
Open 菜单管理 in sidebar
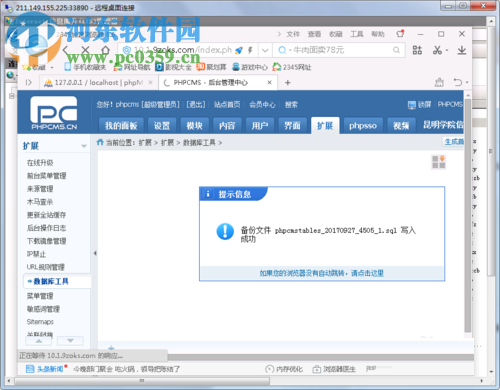(x=40, y=296)
